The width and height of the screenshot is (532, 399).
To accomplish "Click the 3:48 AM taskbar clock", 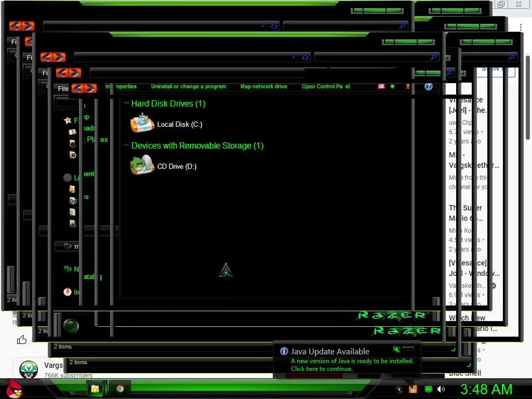I will pyautogui.click(x=486, y=389).
